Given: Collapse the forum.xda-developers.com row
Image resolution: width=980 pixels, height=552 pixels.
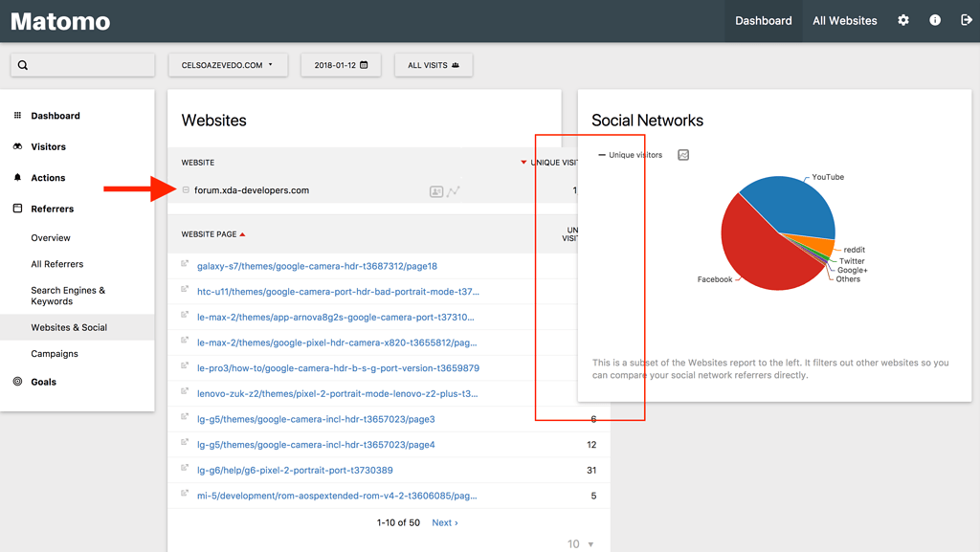Looking at the screenshot, I should pos(186,189).
